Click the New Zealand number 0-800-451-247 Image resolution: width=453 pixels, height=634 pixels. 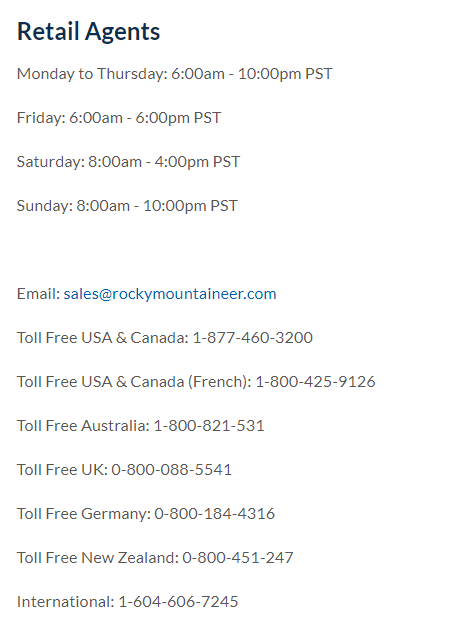tap(238, 558)
